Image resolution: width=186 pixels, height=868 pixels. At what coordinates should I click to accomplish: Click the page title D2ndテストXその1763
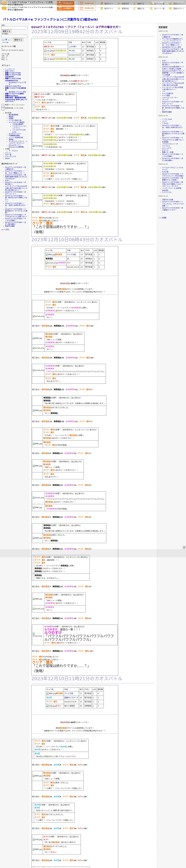[x=76, y=27]
